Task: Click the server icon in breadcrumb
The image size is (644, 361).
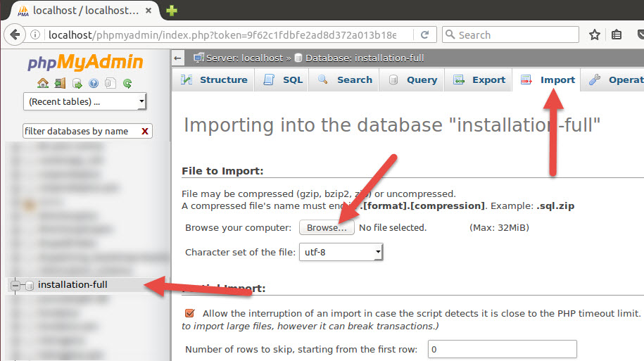Action: (x=198, y=58)
